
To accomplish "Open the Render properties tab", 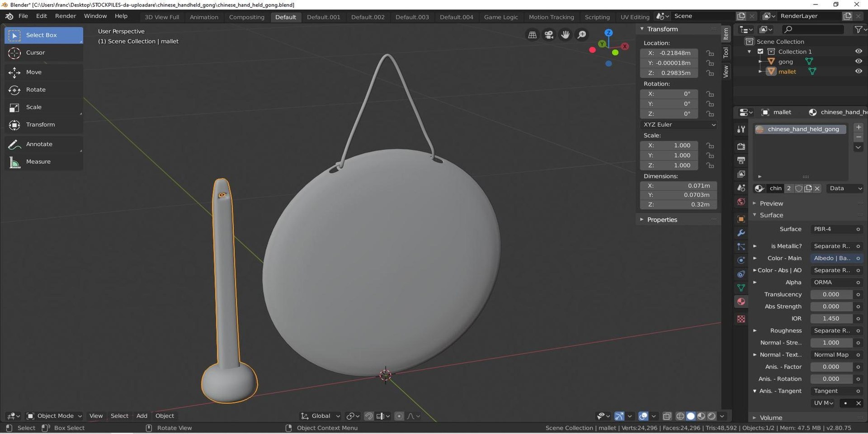I will pos(741,146).
